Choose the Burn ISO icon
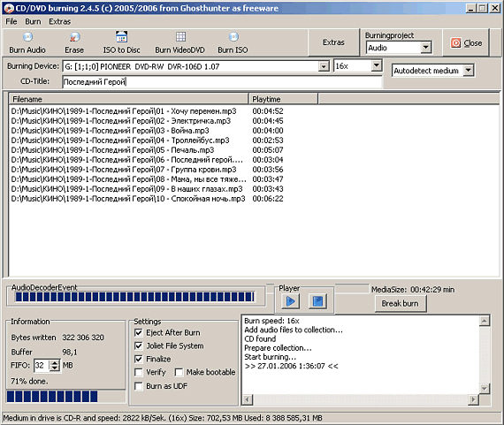Image resolution: width=504 pixels, height=425 pixels. [x=233, y=37]
